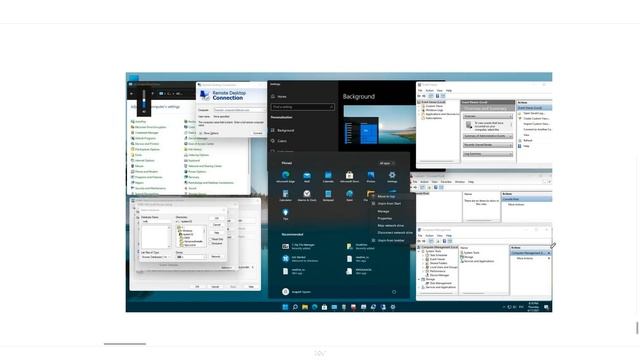Viewport: 640px width, 360px height.
Task: Open notification center in system tray
Action: pyautogui.click(x=546, y=307)
